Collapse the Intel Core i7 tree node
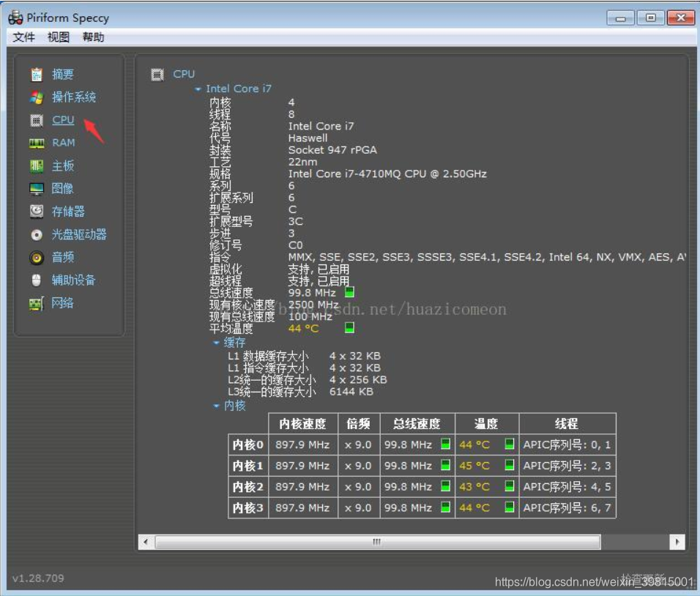This screenshot has width=700, height=596. click(198, 89)
